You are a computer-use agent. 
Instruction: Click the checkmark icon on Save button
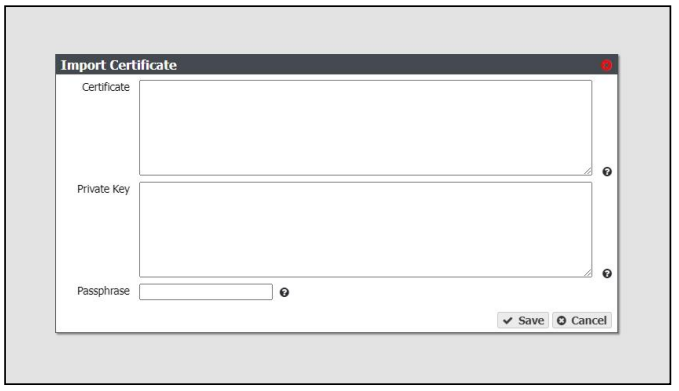[x=508, y=321]
